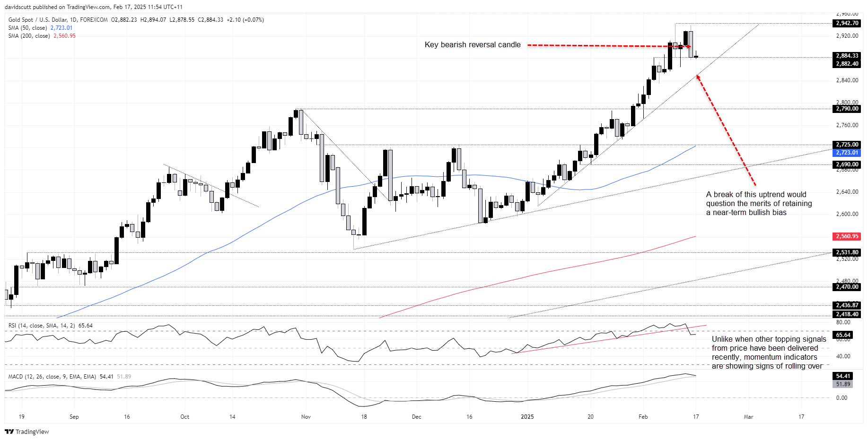
Task: Click the 2,470.00 price level label
Action: tap(847, 287)
